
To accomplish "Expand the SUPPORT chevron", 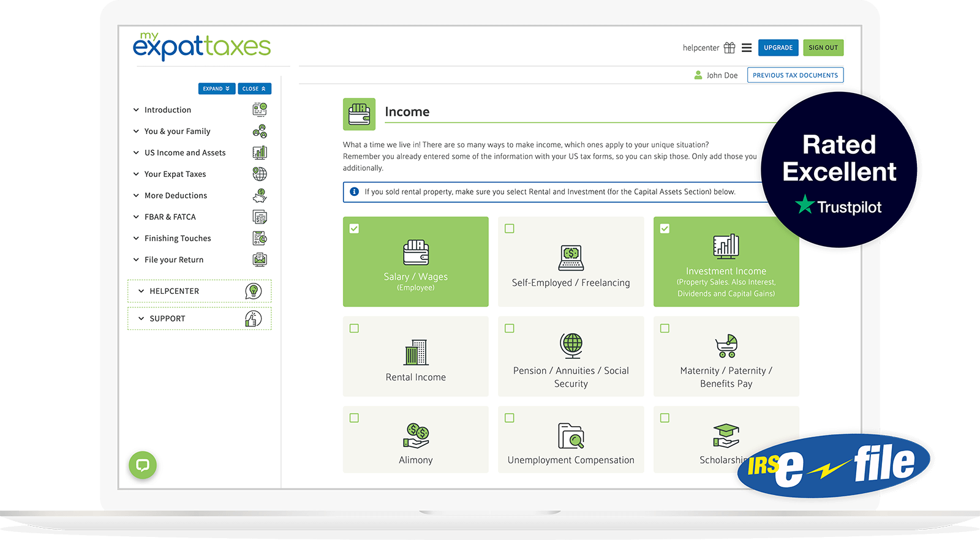I will coord(141,319).
